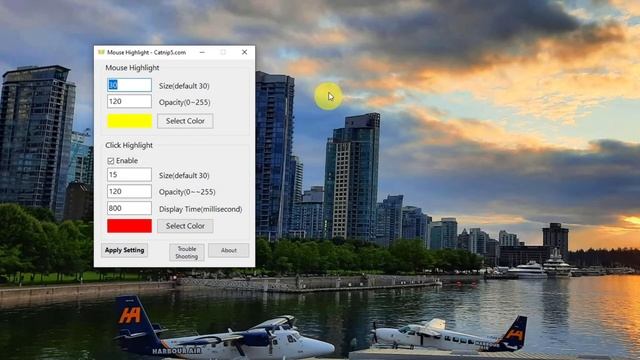Screen dimensions: 640x360
Task: Click the Size(default 30) label under Mouse Highlight
Action: pos(184,86)
